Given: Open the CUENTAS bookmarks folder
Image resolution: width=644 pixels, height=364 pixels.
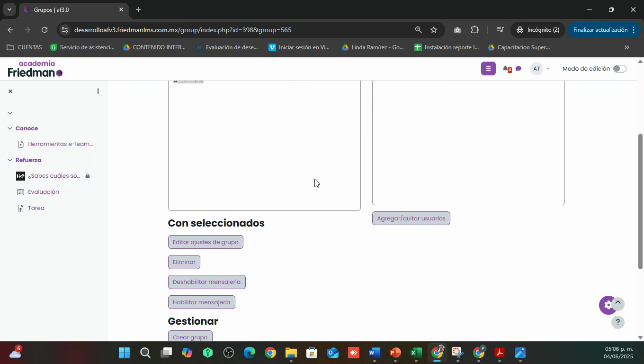Looking at the screenshot, I should pyautogui.click(x=24, y=47).
